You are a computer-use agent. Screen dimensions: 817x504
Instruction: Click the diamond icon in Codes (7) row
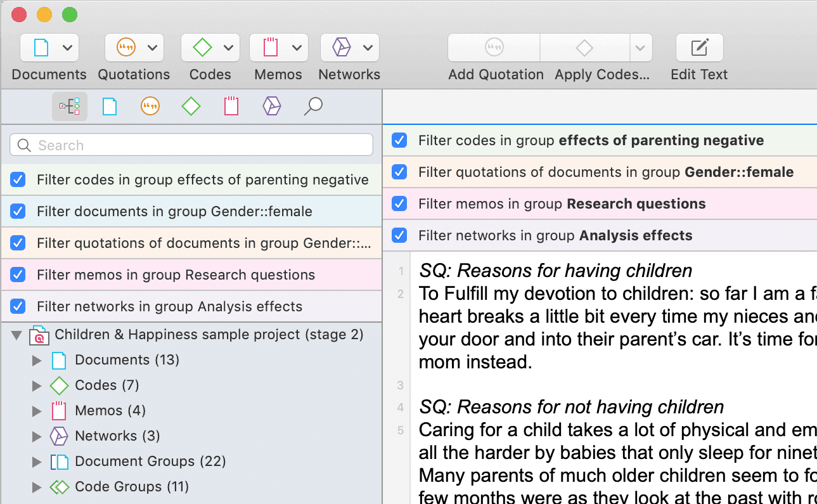(x=59, y=385)
